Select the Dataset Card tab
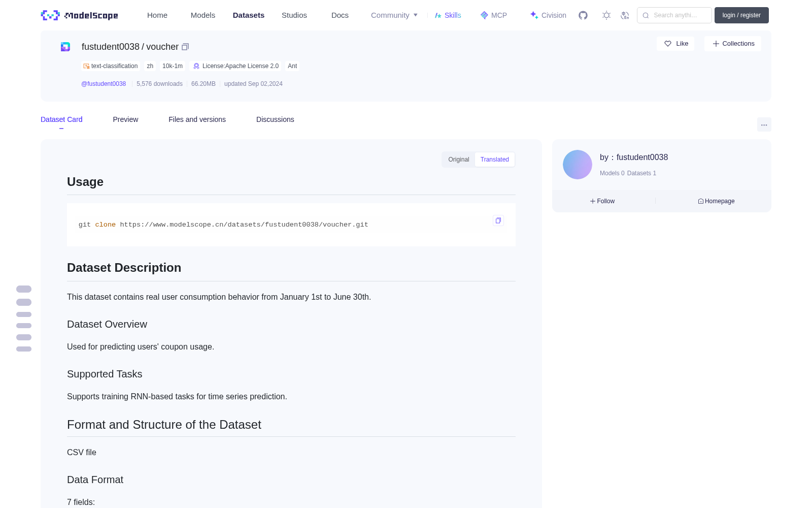The height and width of the screenshot is (508, 812). tap(61, 119)
